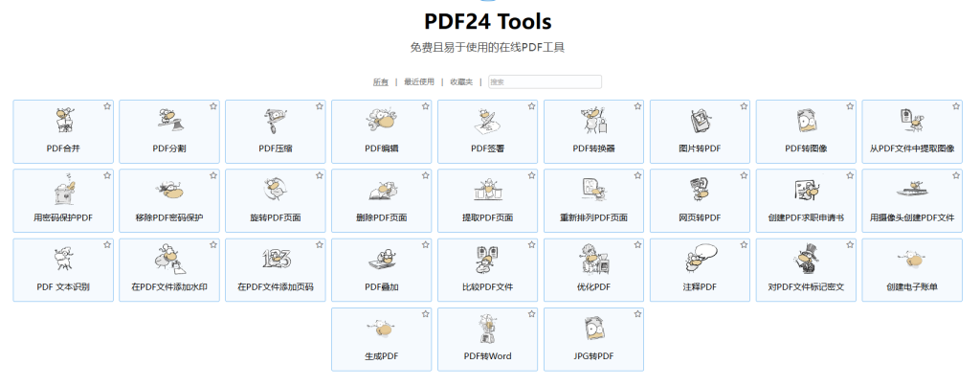Open the 图片转PDF tool icon

point(700,121)
